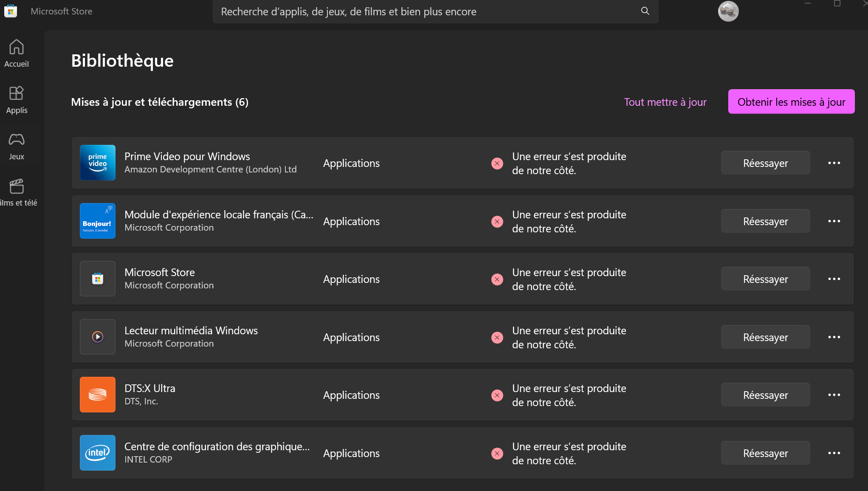Retry the Microsoft Store update
This screenshot has width=868, height=491.
click(765, 279)
